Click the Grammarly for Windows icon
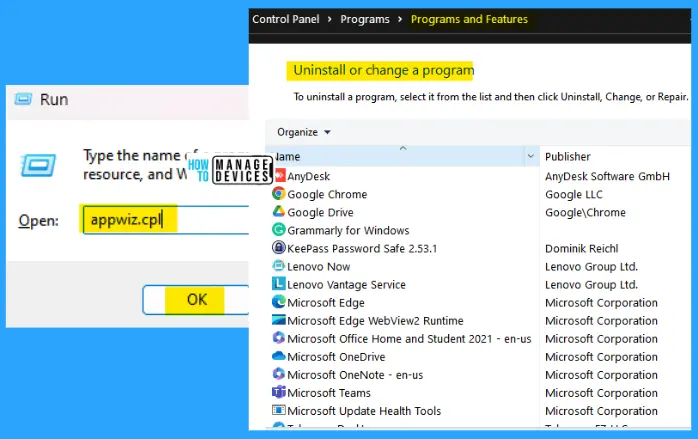Screen dimensions: 698x439 (279, 230)
